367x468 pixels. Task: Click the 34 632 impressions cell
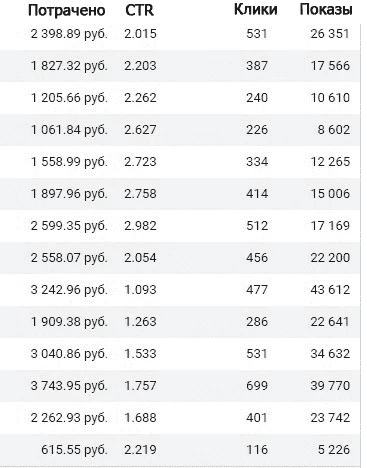pos(330,354)
